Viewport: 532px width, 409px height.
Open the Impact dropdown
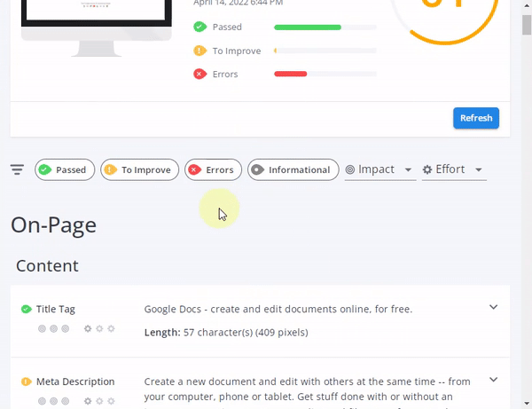coord(380,169)
